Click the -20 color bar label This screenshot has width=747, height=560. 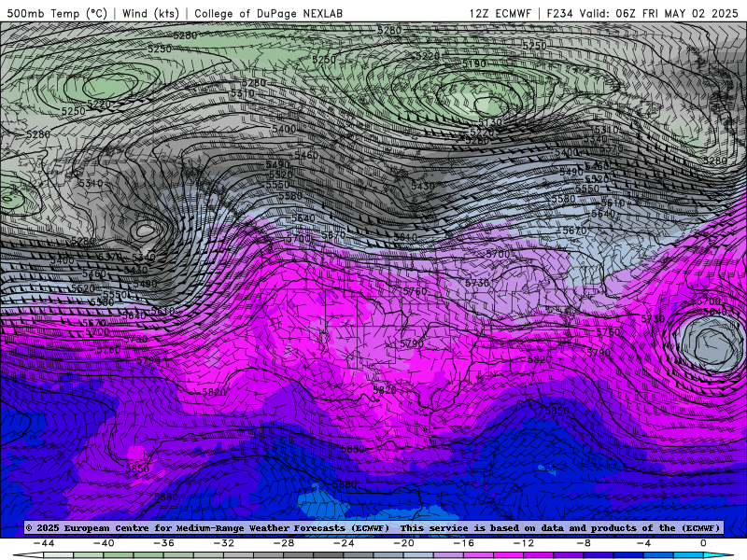(403, 543)
